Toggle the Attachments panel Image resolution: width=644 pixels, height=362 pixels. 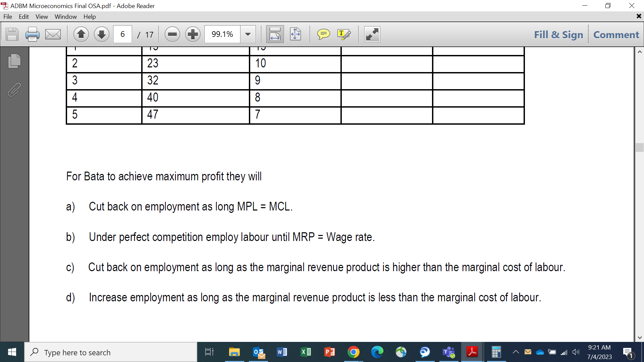pyautogui.click(x=14, y=89)
